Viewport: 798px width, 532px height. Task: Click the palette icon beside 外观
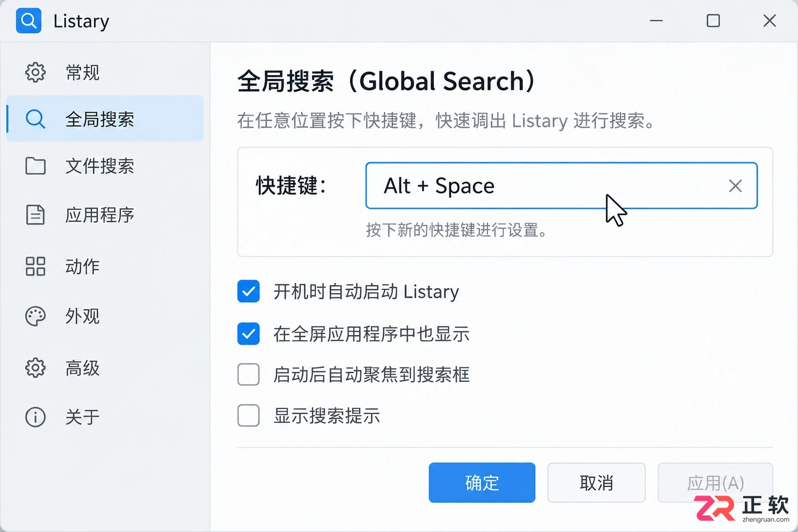coord(35,316)
